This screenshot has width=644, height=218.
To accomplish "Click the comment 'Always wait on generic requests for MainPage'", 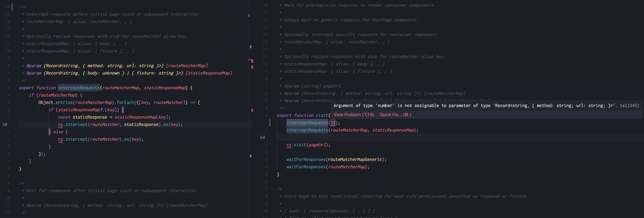I will pyautogui.click(x=351, y=20).
